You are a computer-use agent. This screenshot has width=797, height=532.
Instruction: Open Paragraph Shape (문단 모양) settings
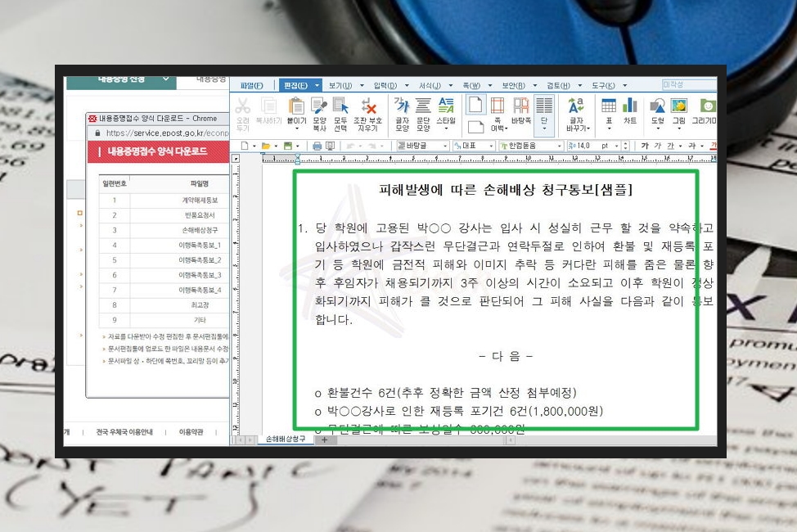[423, 106]
